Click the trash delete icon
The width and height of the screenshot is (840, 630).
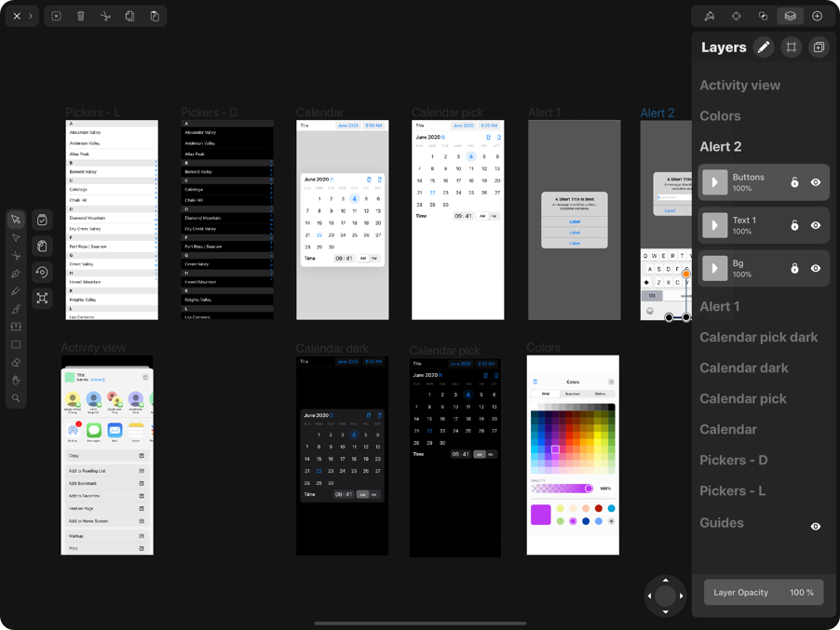point(81,16)
